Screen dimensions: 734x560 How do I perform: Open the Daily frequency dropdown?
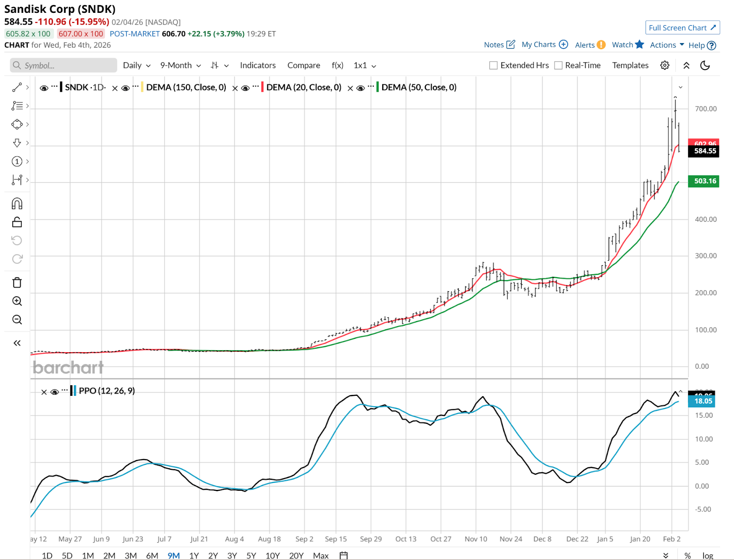[x=136, y=66]
